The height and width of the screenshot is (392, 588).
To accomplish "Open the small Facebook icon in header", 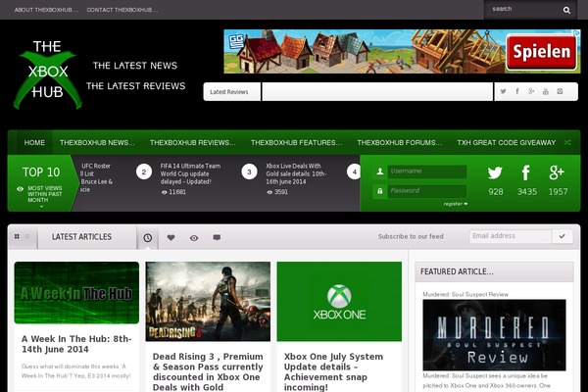I will 517,91.
